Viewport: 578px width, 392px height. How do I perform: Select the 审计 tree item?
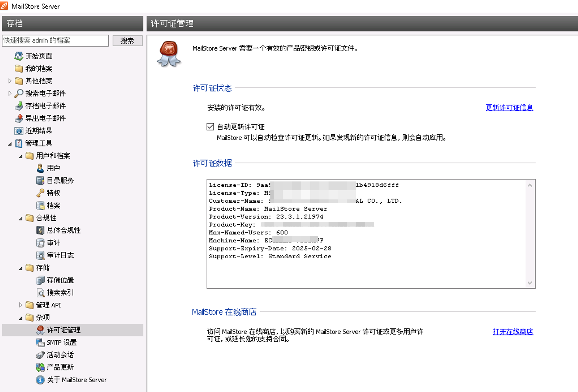[53, 243]
